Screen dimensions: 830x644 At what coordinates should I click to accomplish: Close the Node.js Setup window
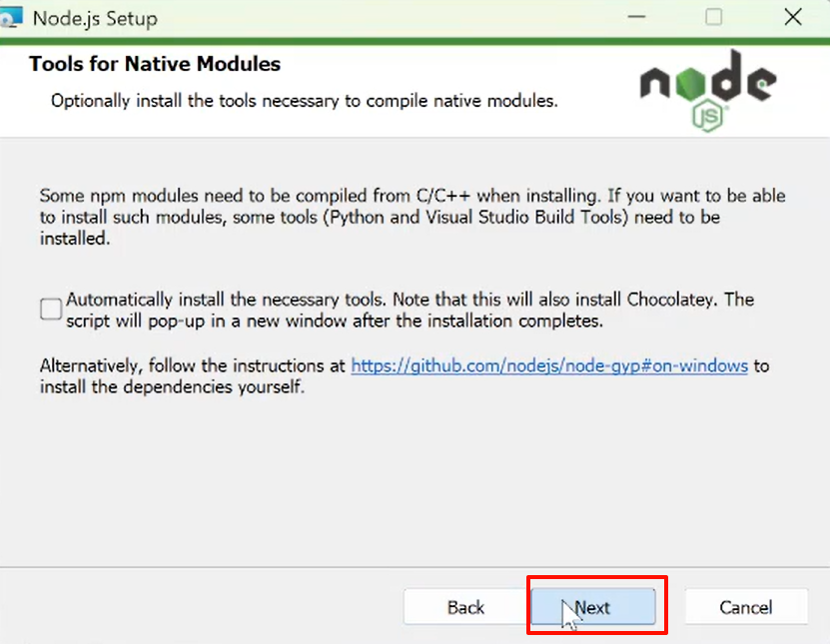pos(793,17)
